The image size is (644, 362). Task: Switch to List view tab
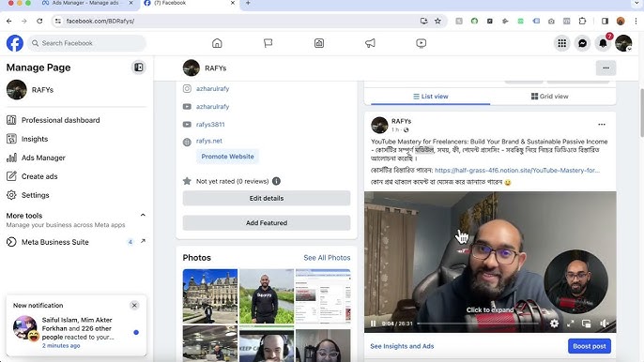[x=430, y=97]
